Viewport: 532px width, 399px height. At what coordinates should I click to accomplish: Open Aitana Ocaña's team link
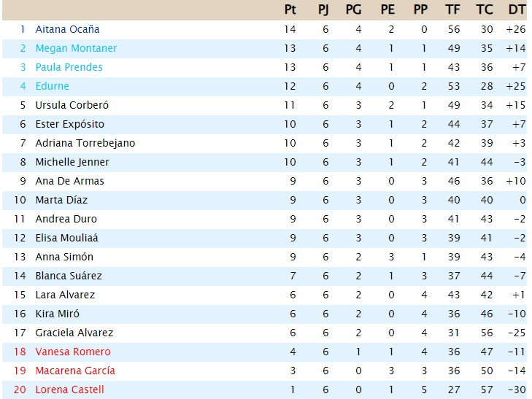(x=67, y=29)
